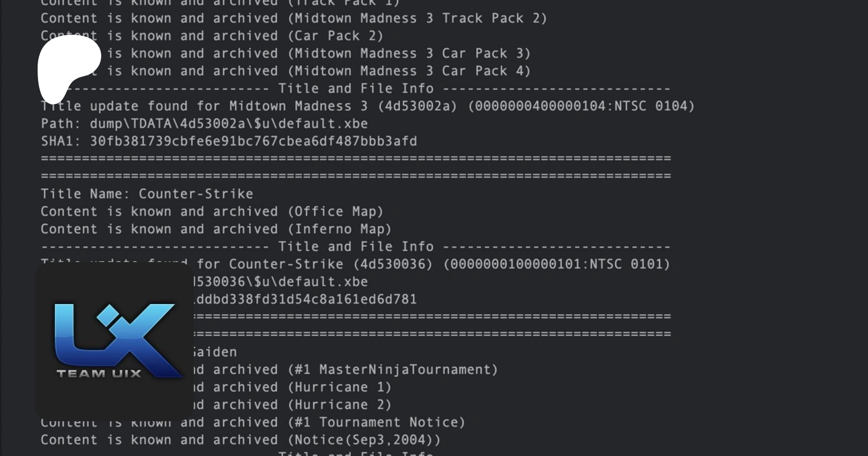The width and height of the screenshot is (868, 456).
Task: Select the dump\TDATA\4d53002a path line
Action: point(204,124)
